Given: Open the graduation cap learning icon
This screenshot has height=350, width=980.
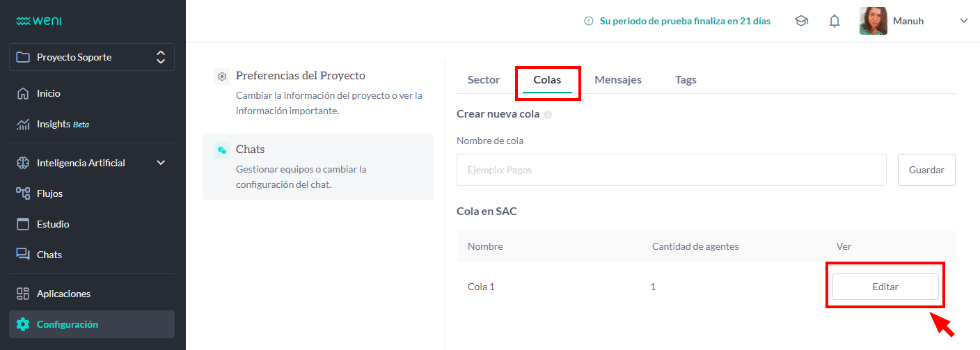Looking at the screenshot, I should pyautogui.click(x=801, y=21).
